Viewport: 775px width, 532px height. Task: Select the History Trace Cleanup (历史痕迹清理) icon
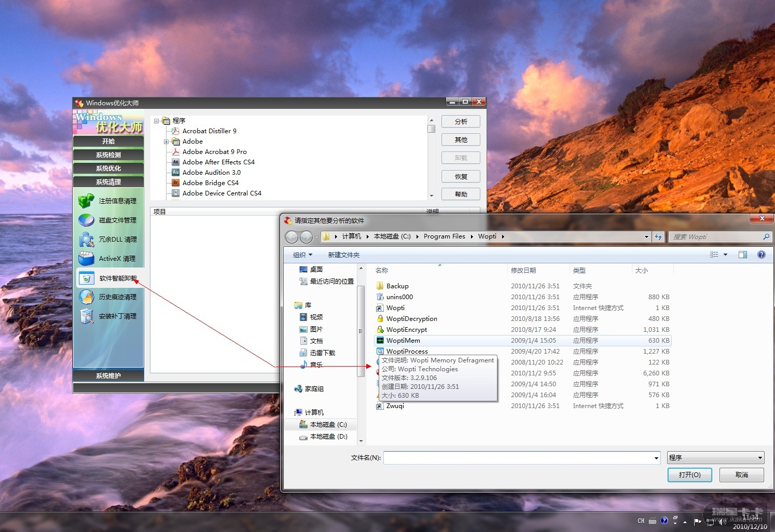[86, 297]
